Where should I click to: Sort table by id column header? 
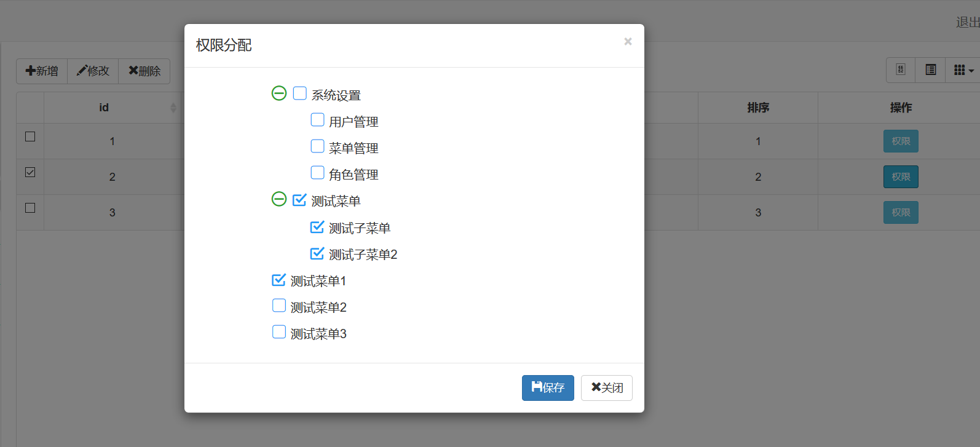click(x=104, y=108)
